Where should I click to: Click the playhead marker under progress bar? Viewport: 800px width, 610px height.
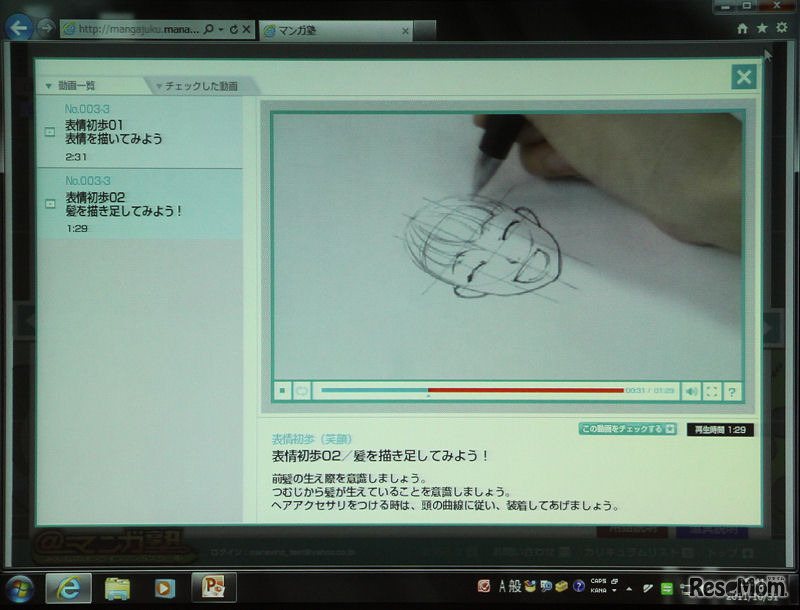[x=429, y=396]
